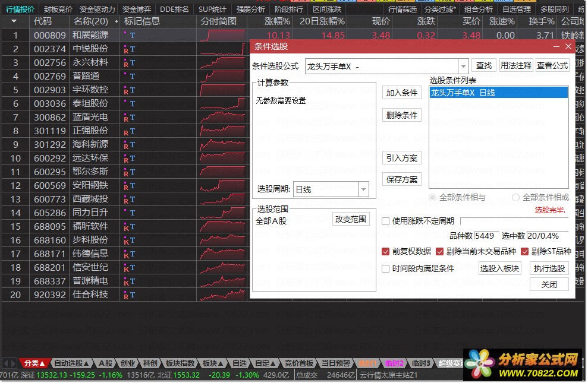The height and width of the screenshot is (383, 588).
Task: Switch to 行情报价 top tab
Action: [20, 9]
